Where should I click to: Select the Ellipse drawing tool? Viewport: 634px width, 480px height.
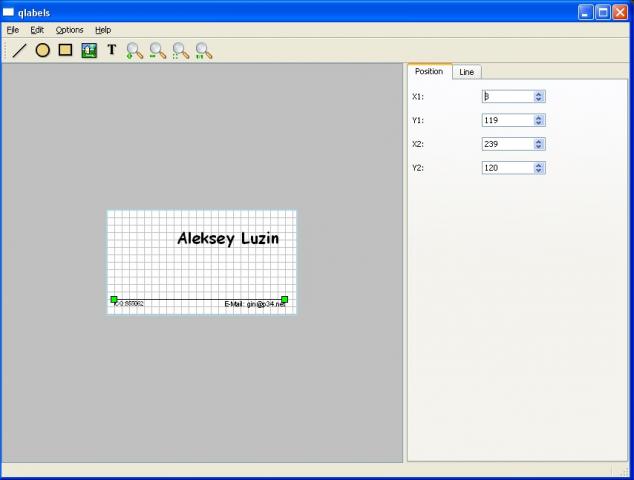43,50
